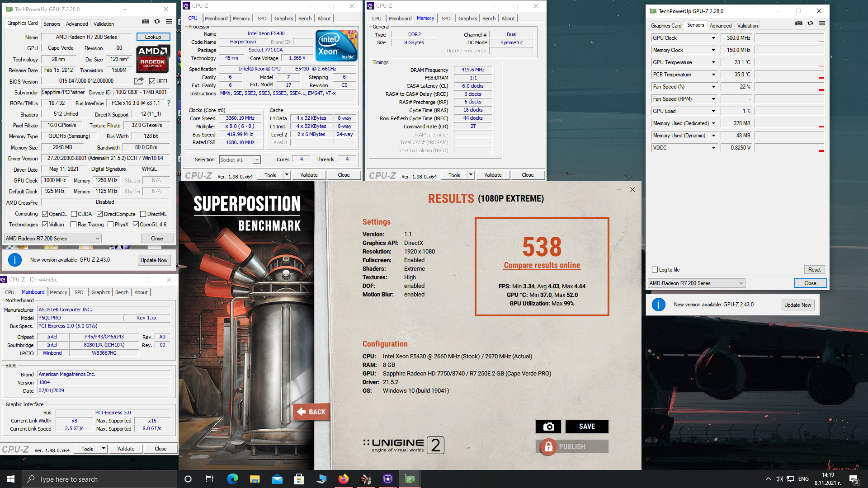Click the GPU Clock sensor graph bar
Image resolution: width=868 pixels, height=488 pixels.
coord(789,38)
